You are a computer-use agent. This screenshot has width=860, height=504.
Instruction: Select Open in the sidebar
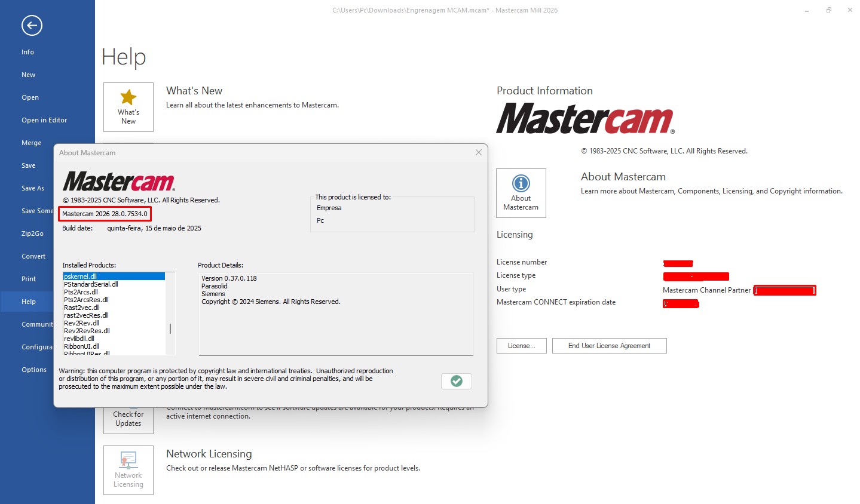click(30, 97)
